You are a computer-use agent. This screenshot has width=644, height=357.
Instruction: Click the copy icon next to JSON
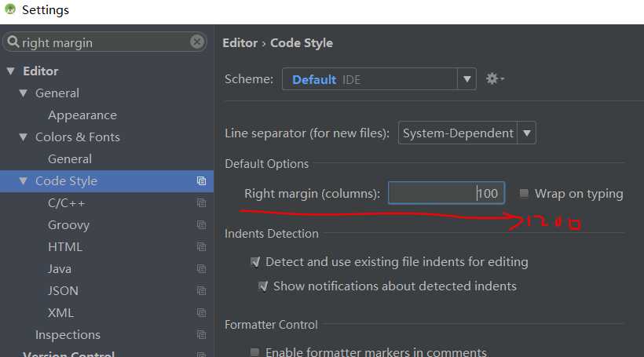201,290
